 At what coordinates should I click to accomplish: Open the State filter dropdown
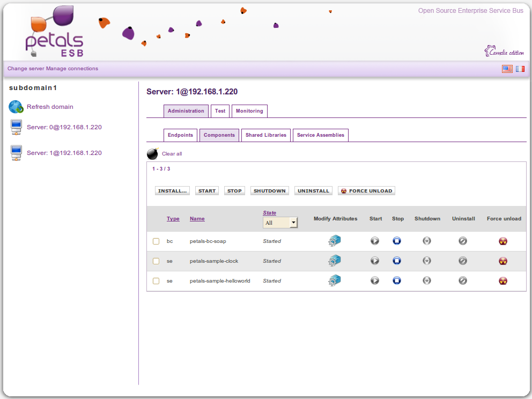(280, 223)
